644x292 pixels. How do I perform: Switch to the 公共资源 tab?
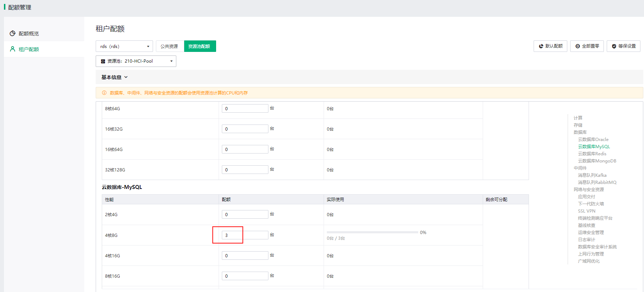pyautogui.click(x=169, y=46)
